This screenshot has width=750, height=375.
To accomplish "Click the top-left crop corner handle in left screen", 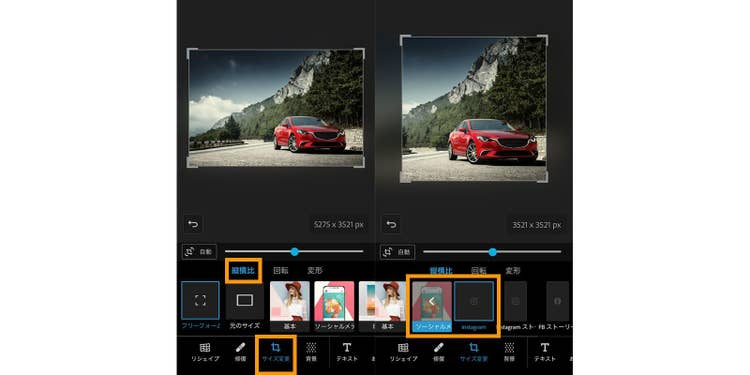I will (190, 52).
